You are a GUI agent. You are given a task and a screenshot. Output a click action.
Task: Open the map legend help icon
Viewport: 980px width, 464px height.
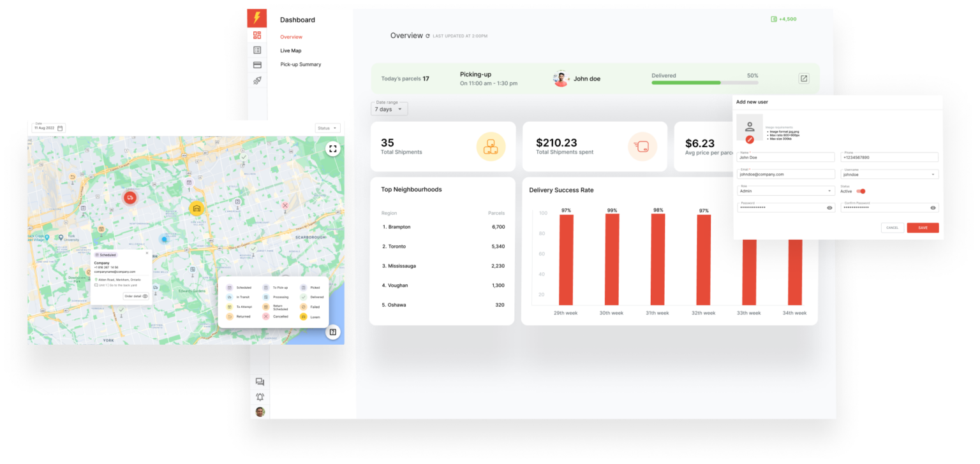point(332,332)
